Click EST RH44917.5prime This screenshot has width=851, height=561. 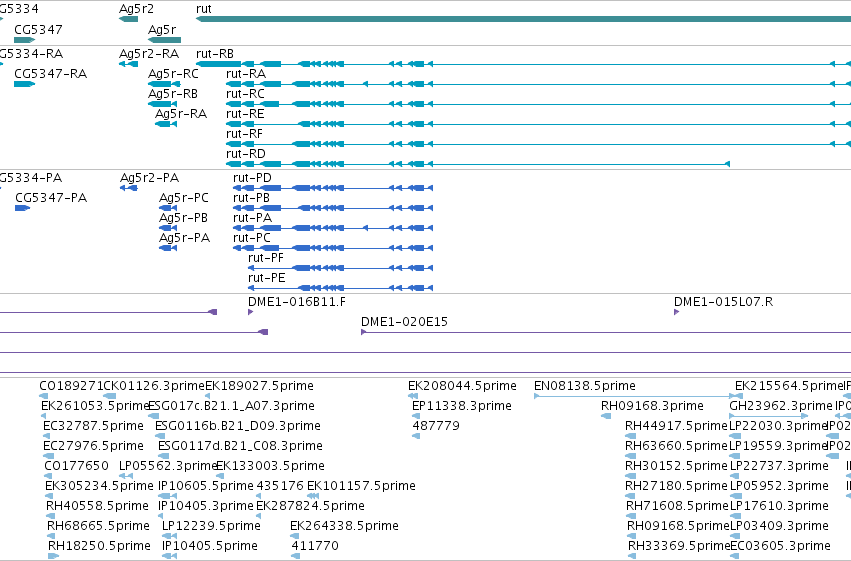[676, 426]
